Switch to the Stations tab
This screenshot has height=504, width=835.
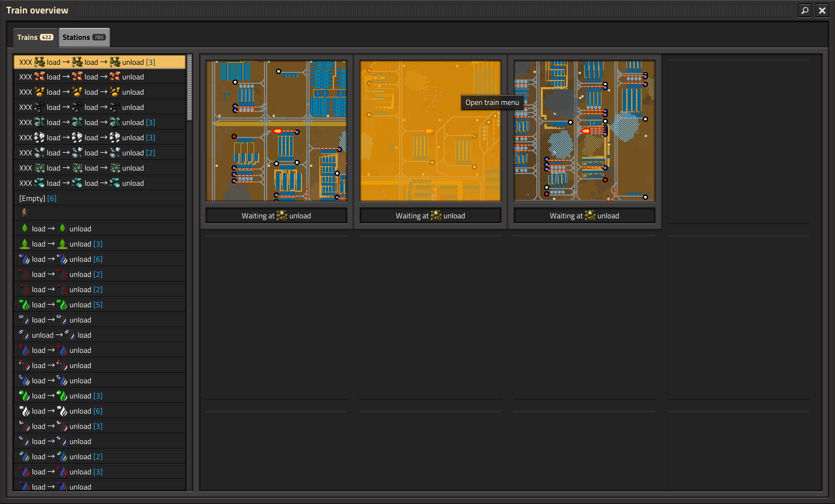pyautogui.click(x=84, y=37)
